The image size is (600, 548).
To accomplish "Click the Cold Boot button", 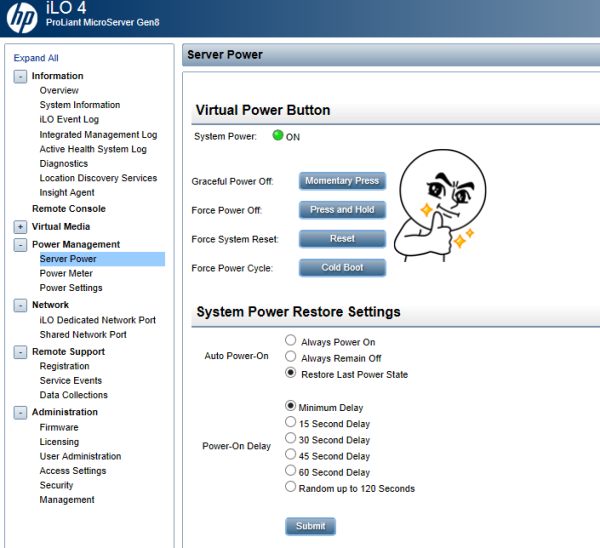I will point(342,268).
